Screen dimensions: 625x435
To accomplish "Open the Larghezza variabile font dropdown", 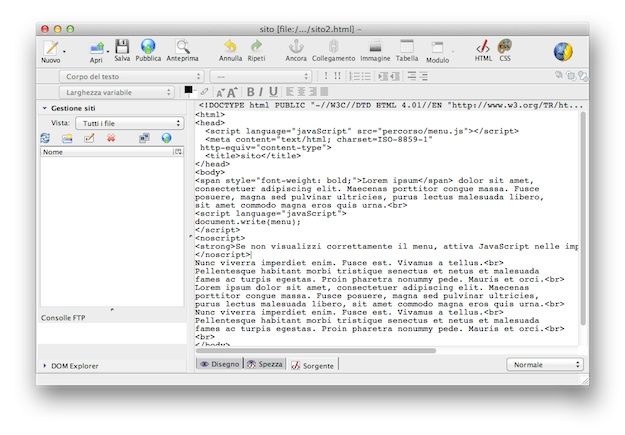I will coord(117,92).
